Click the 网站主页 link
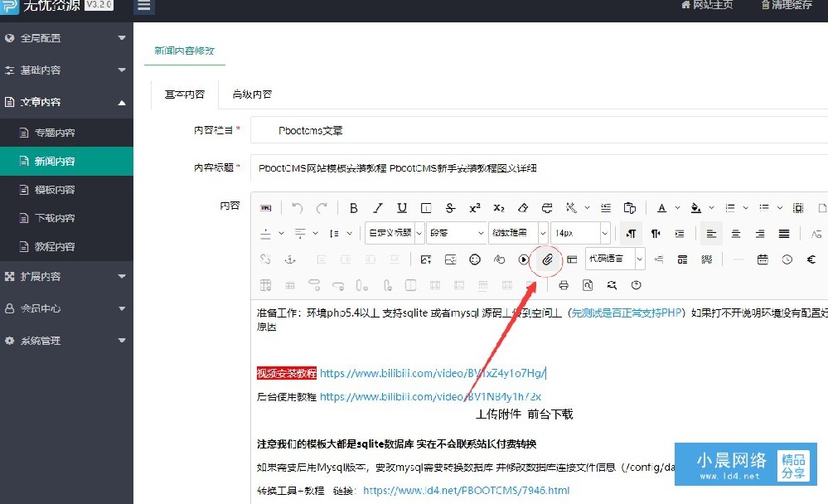The image size is (828, 504). [x=706, y=5]
